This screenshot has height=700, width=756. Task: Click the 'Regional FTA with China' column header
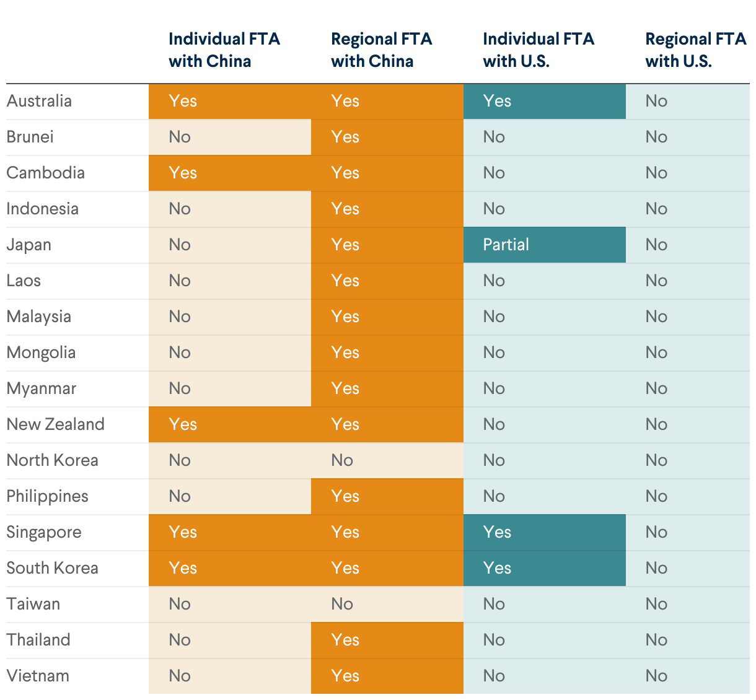pos(381,50)
